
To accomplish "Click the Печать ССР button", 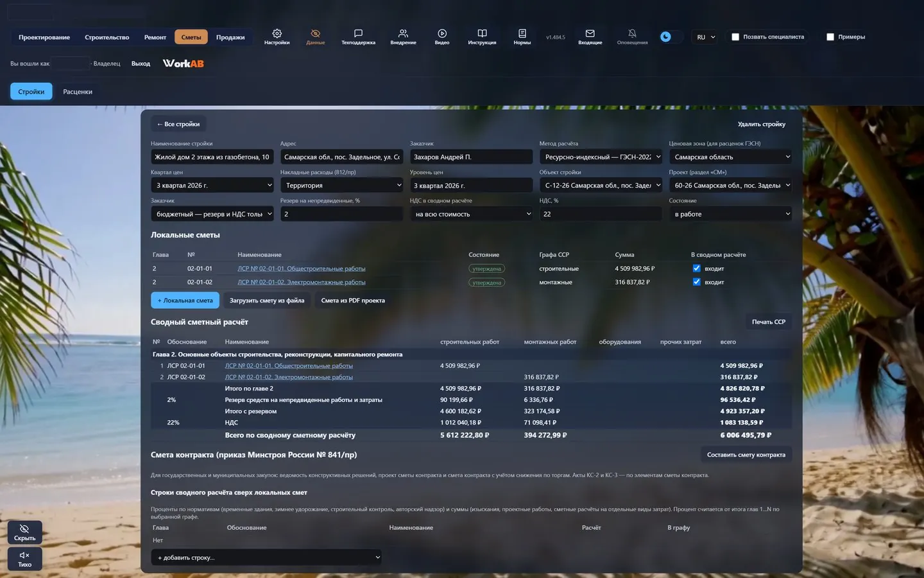I will (x=769, y=322).
